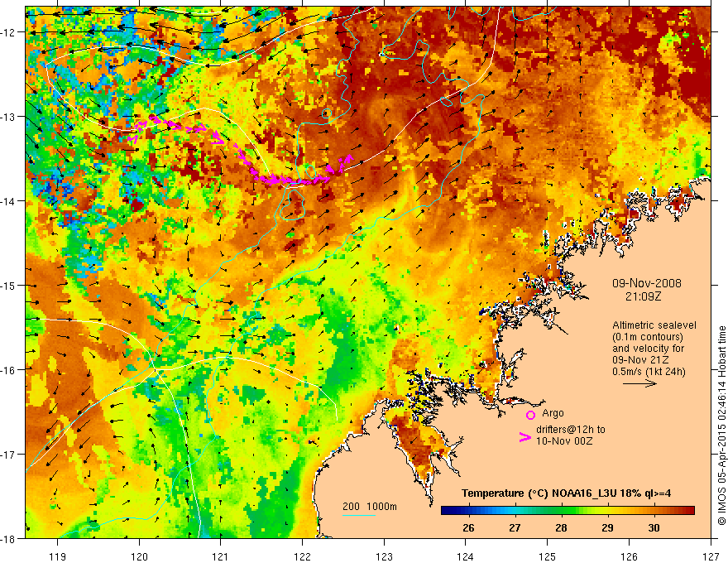
Task: Click longitude axis label 121
Action: click(221, 556)
